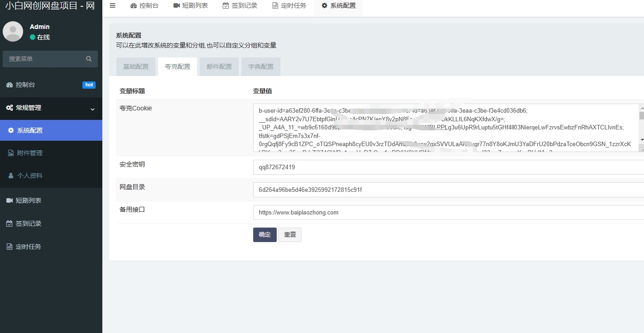Open 个人资料 in the sidebar
Viewport: 644px width, 333px height.
click(51, 176)
